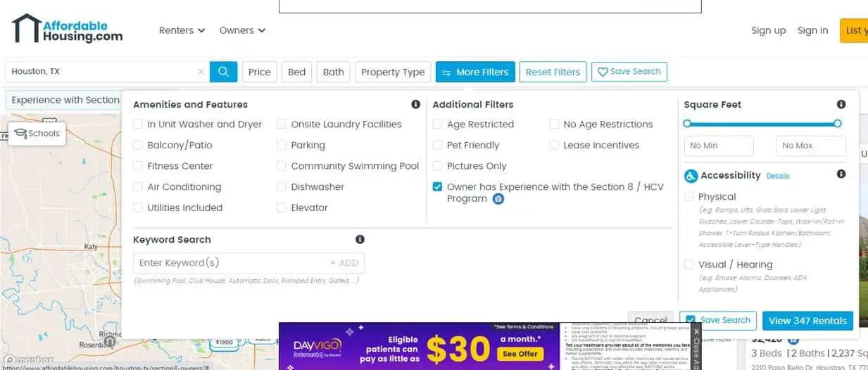Click the AffordableHousing.com logo

67,29
